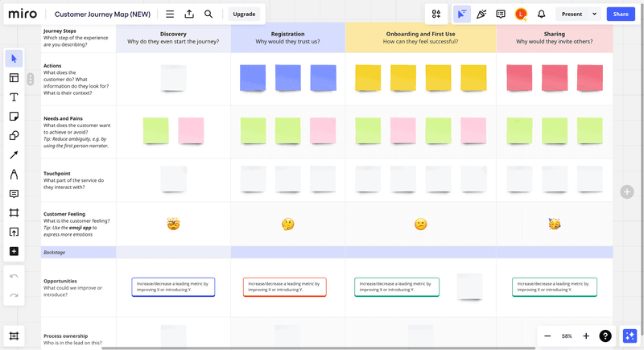This screenshot has height=350, width=644.
Task: Select the Shapes tool
Action: tap(14, 136)
